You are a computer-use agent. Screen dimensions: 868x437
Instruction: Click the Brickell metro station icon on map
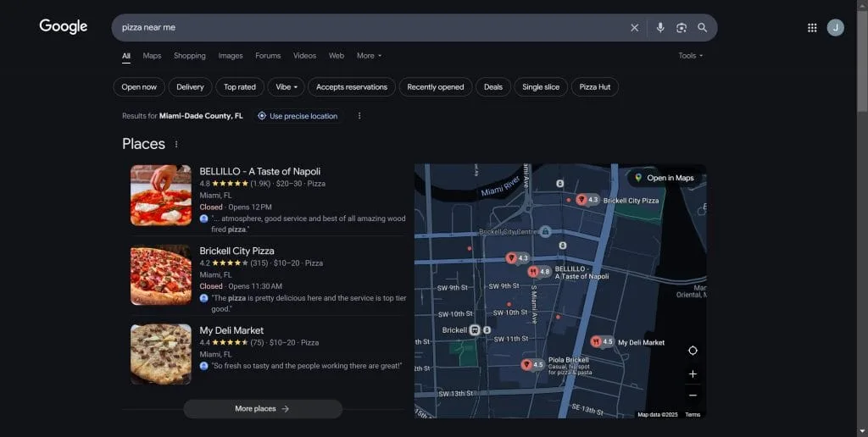point(475,329)
